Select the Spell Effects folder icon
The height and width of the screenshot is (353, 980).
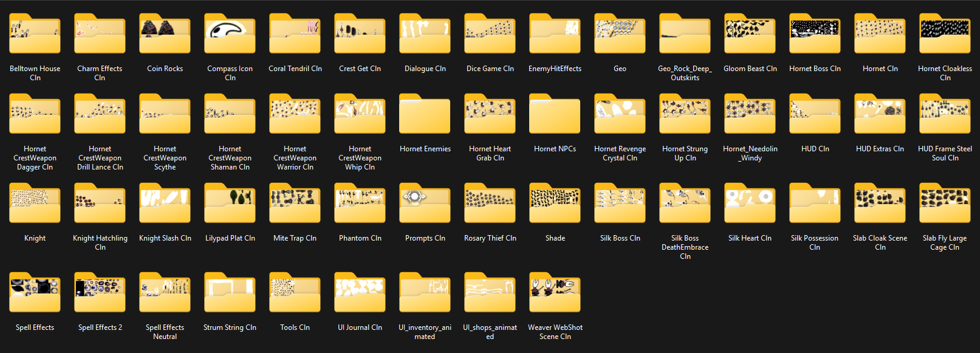point(35,292)
